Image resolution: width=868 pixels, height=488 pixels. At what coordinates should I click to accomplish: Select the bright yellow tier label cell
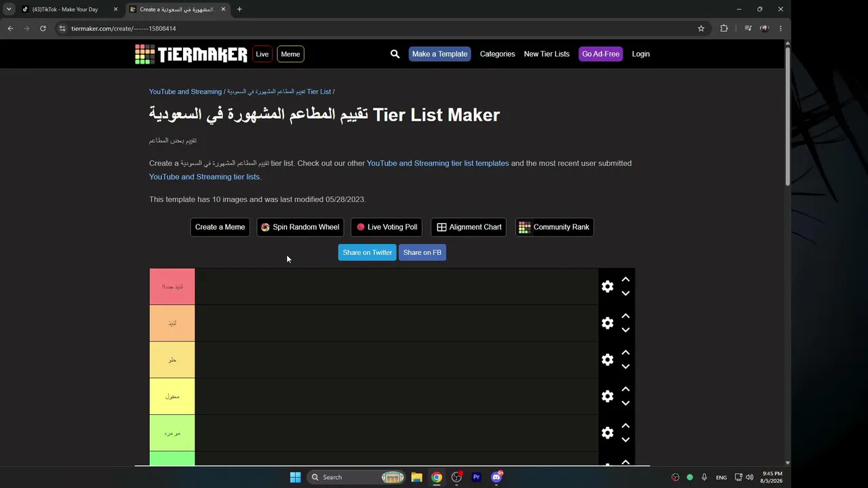click(x=172, y=396)
